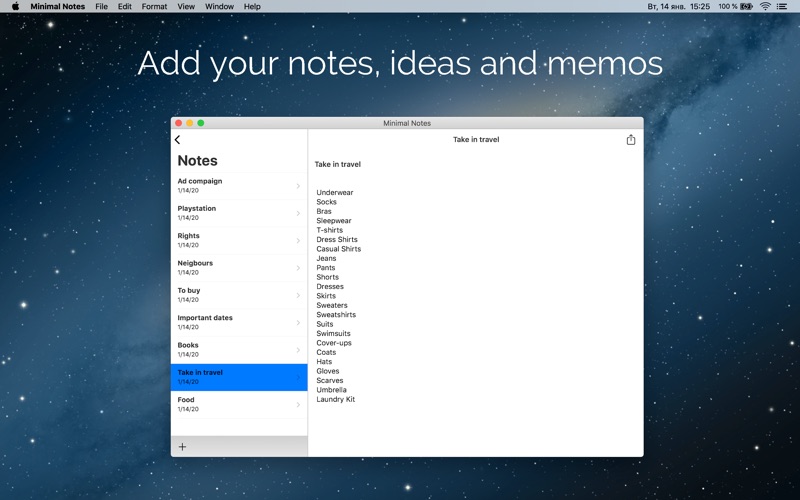
Task: Select the Playstation note
Action: tap(239, 213)
